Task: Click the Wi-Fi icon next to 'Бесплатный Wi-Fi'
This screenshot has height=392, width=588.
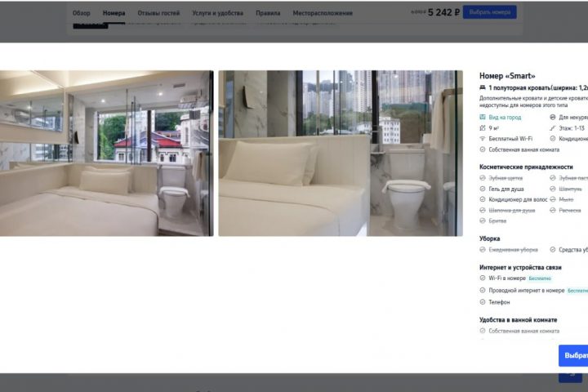Action: point(483,139)
